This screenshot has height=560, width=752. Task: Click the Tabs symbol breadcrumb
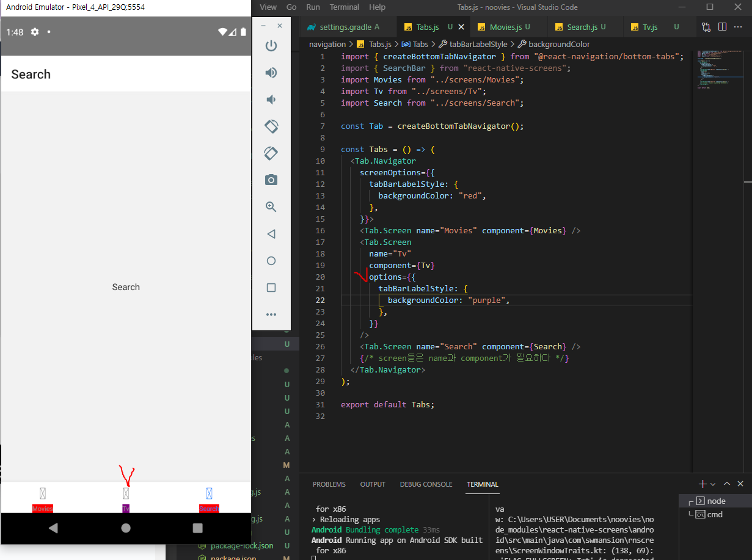420,44
